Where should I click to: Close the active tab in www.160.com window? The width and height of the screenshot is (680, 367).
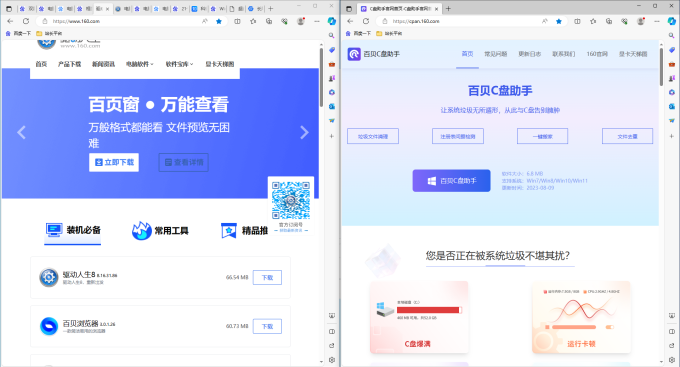coord(108,9)
